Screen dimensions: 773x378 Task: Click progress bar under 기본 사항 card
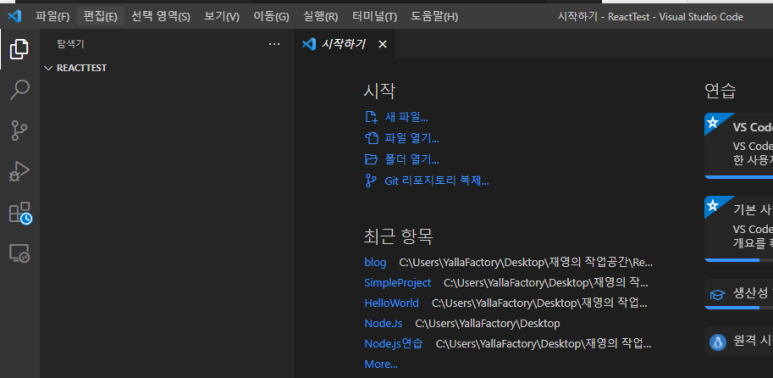(739, 260)
